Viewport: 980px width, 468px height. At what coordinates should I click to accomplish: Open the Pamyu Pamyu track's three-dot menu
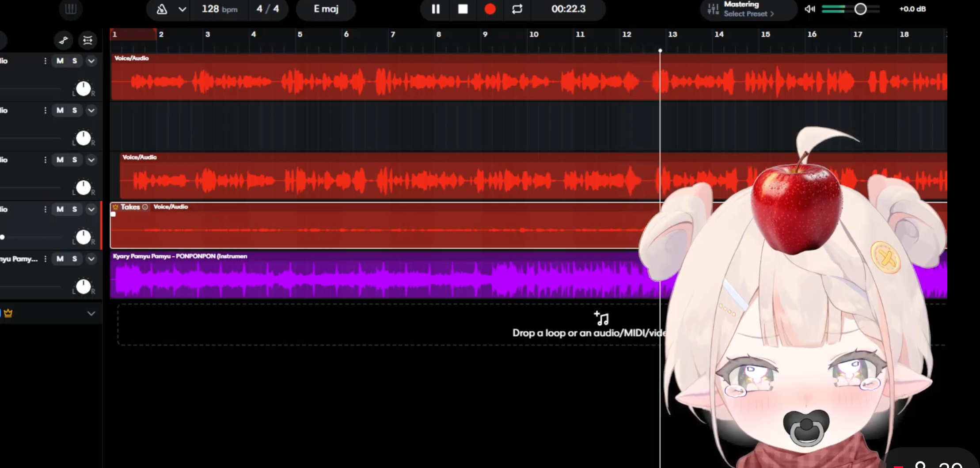45,259
